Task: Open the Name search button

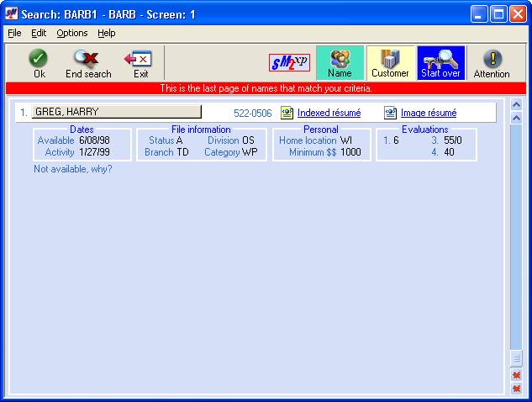Action: [x=340, y=63]
